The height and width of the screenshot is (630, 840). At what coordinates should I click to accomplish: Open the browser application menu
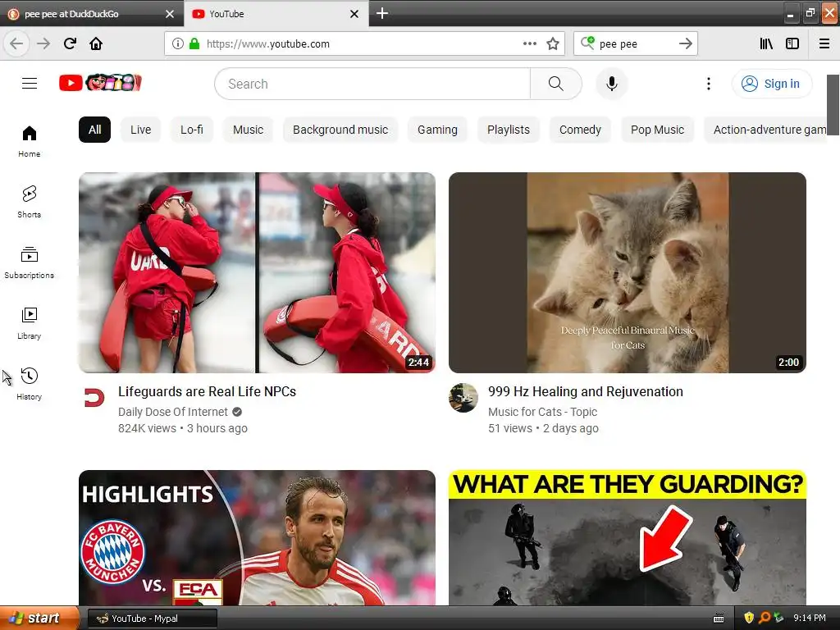point(824,44)
